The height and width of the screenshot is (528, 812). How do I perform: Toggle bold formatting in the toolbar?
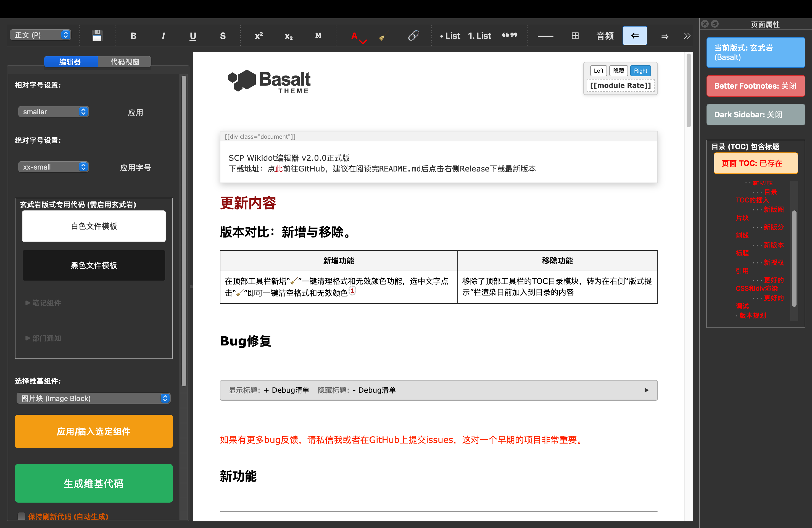[x=133, y=35]
